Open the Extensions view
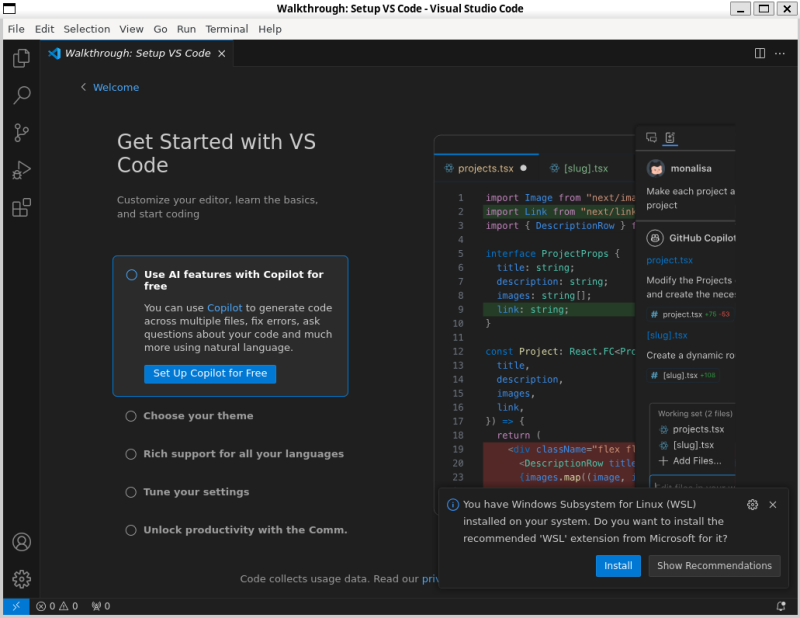 tap(21, 208)
